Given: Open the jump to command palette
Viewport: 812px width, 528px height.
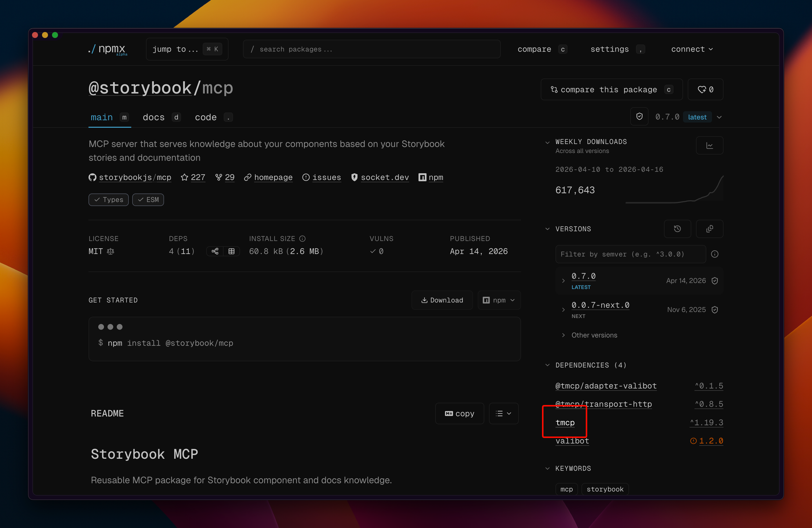Looking at the screenshot, I should pyautogui.click(x=187, y=49).
